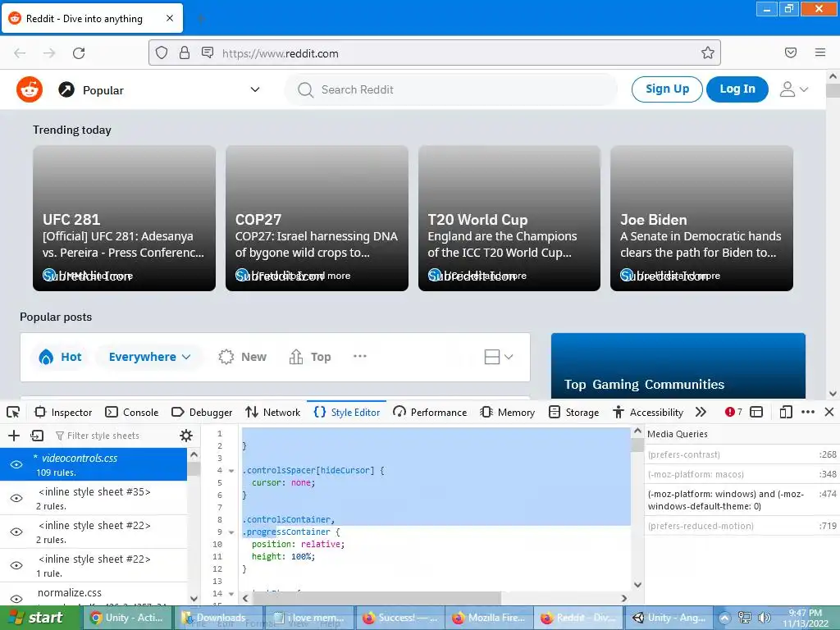
Task: Click the Search Reddit field
Action: tap(451, 89)
